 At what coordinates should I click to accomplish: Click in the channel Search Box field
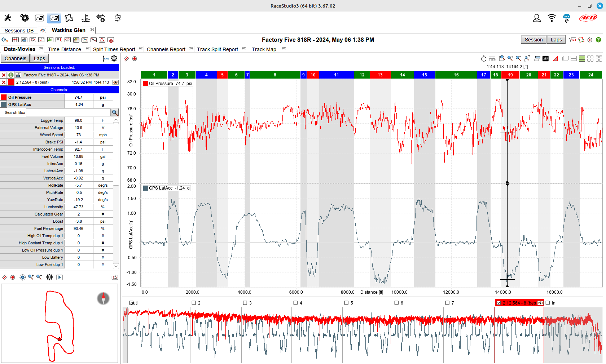click(69, 112)
